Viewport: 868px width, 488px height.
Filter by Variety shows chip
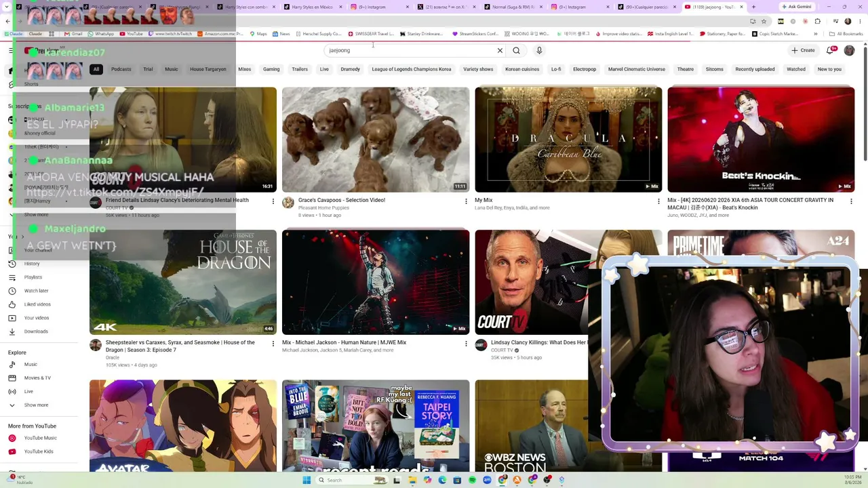[478, 69]
